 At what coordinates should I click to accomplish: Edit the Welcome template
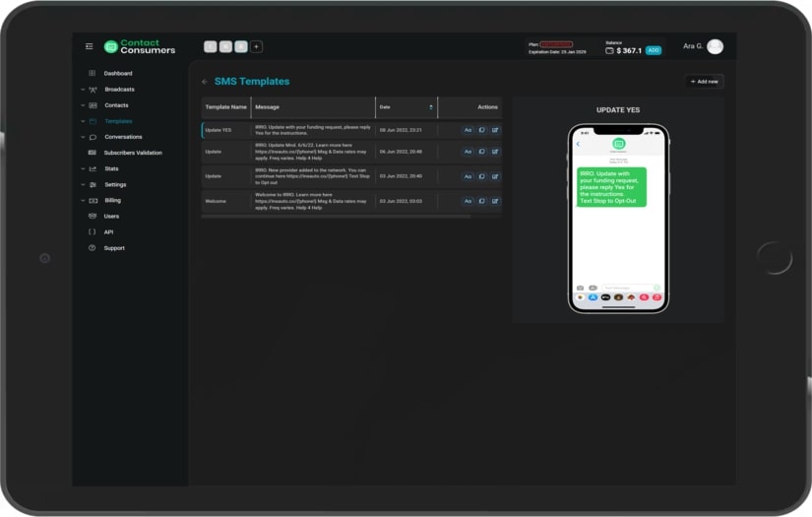pos(495,201)
